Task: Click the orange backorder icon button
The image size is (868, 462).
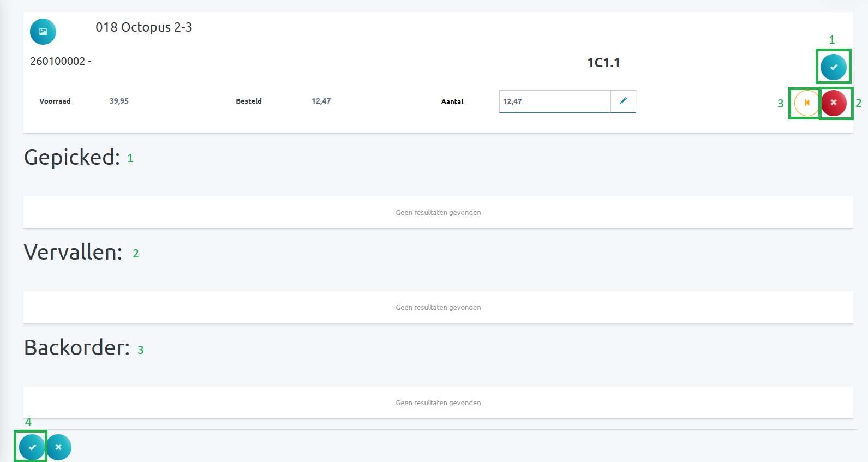Action: pyautogui.click(x=806, y=103)
